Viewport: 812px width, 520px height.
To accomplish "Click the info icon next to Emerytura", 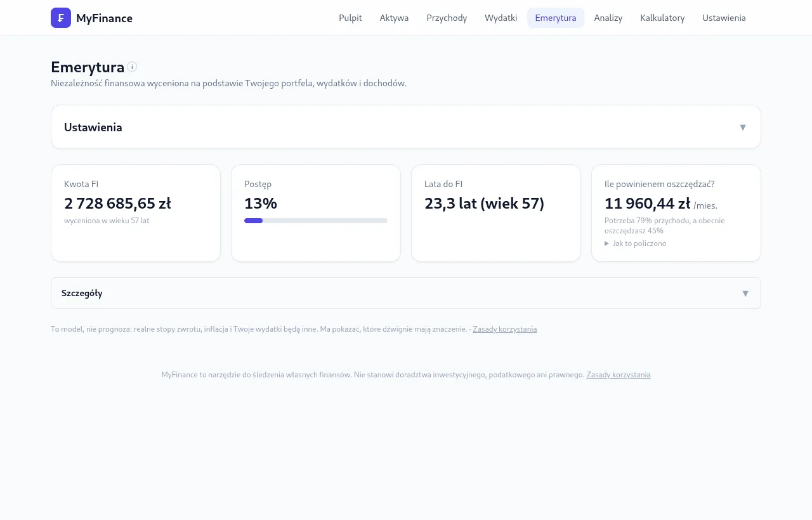I will (x=132, y=67).
